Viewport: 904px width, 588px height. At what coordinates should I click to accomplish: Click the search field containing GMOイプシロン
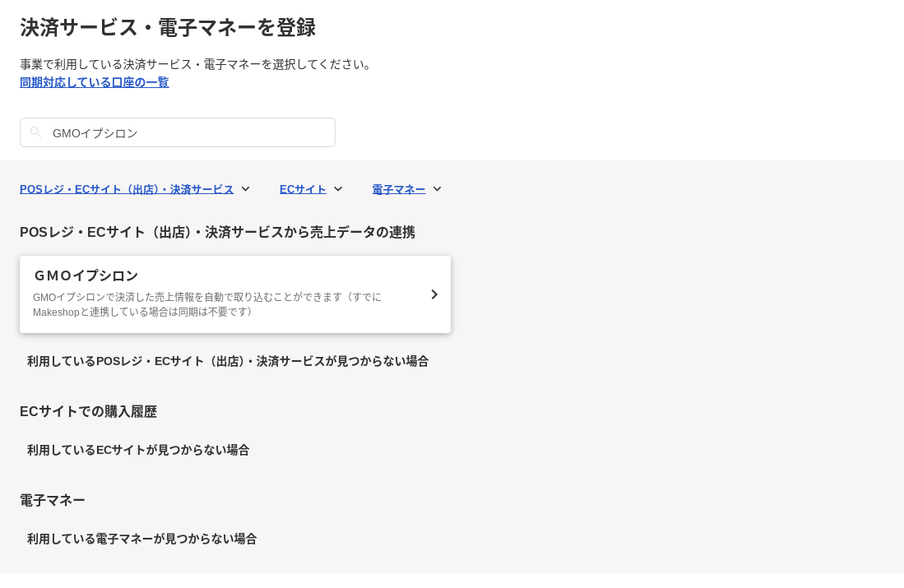coord(178,132)
